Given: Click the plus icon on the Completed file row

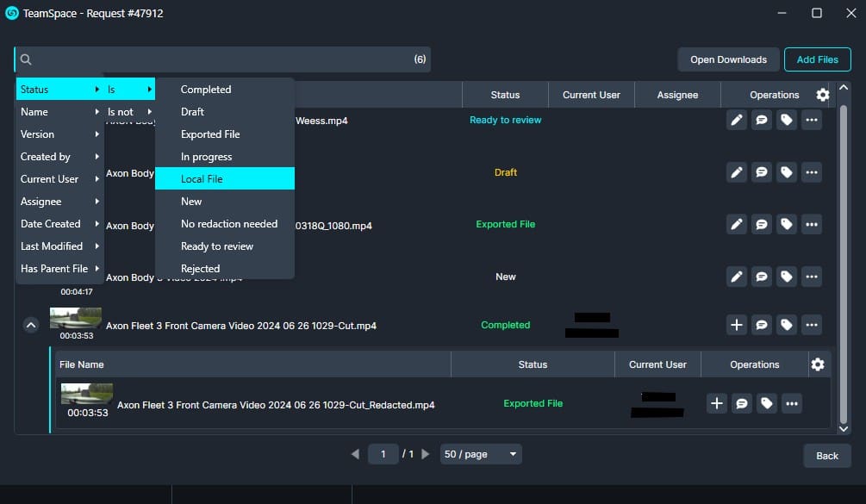Looking at the screenshot, I should (x=736, y=326).
